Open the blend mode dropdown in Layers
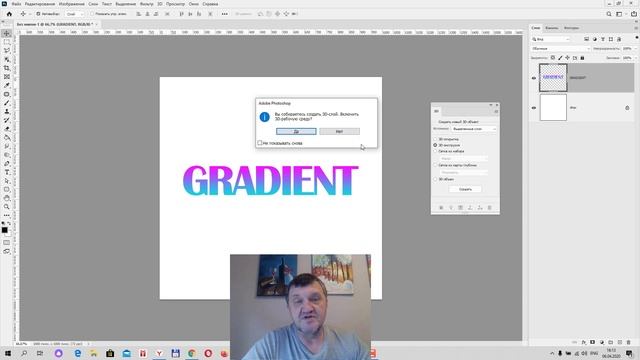 point(561,49)
